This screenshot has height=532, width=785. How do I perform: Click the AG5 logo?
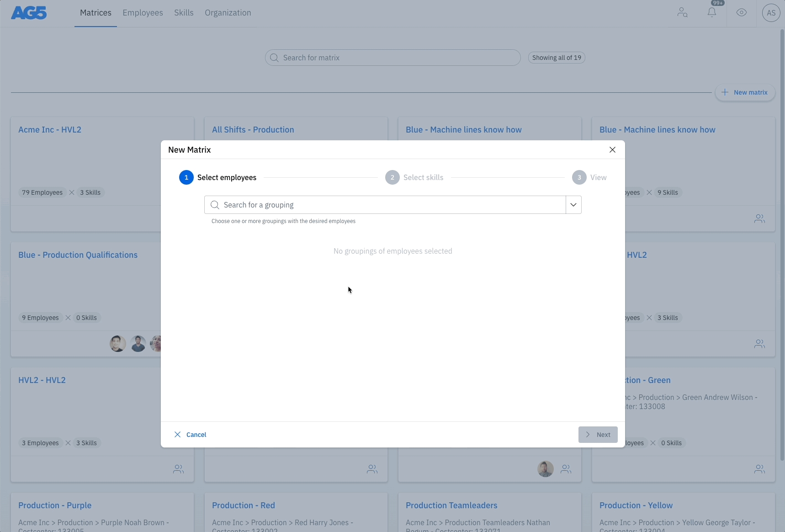pyautogui.click(x=29, y=13)
